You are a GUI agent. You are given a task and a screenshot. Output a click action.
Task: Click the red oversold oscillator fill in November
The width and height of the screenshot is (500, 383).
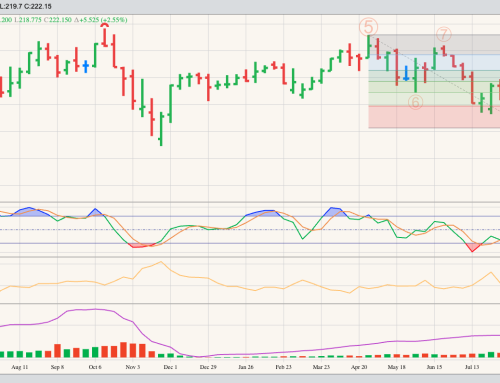[x=140, y=246]
